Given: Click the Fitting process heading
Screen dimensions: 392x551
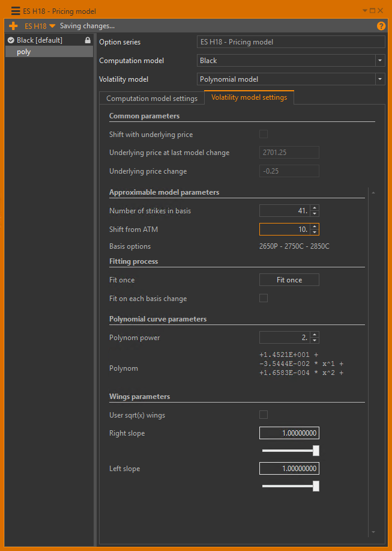Looking at the screenshot, I should [x=133, y=261].
